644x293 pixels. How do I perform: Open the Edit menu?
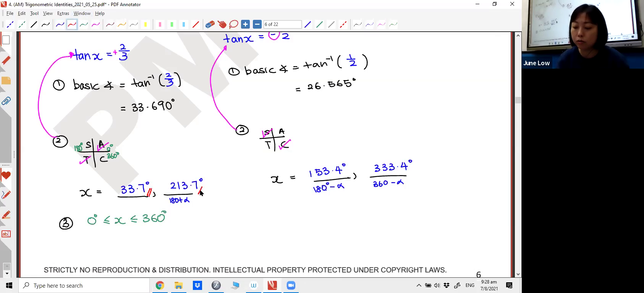point(22,13)
